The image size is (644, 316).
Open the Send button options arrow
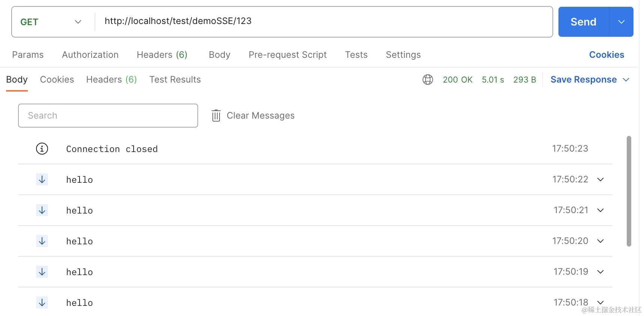(x=621, y=22)
